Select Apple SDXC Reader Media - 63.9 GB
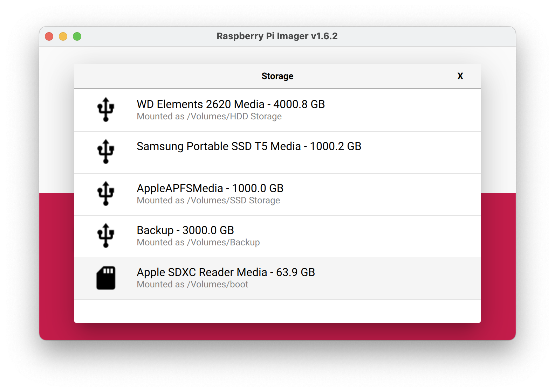555x392 pixels. point(277,278)
